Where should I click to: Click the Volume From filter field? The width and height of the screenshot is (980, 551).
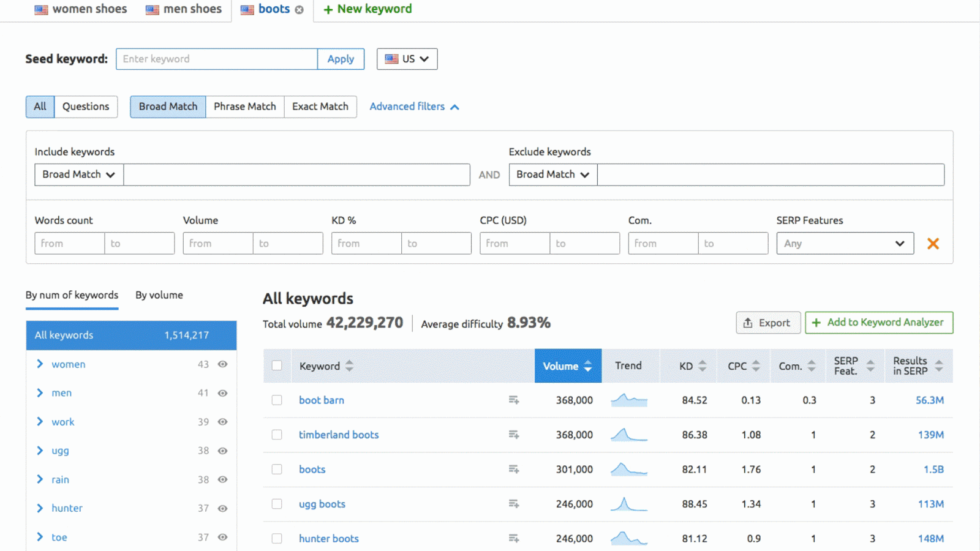point(218,243)
